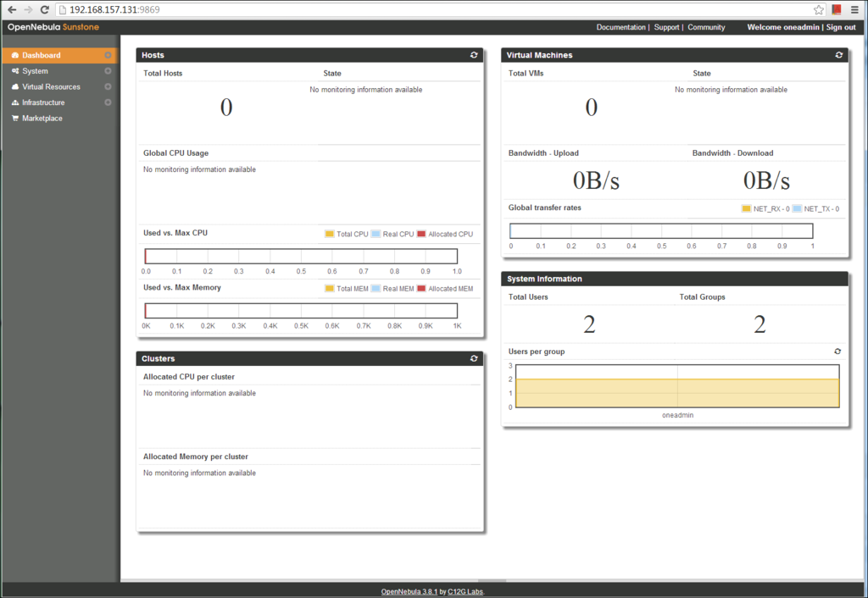Screen dimensions: 868x598
Task: Expand the System sidebar section
Action: (108, 71)
